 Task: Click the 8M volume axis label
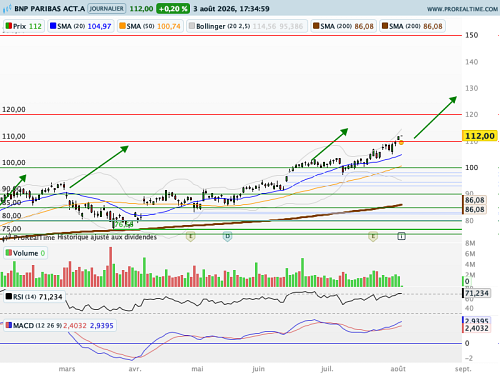click(470, 243)
